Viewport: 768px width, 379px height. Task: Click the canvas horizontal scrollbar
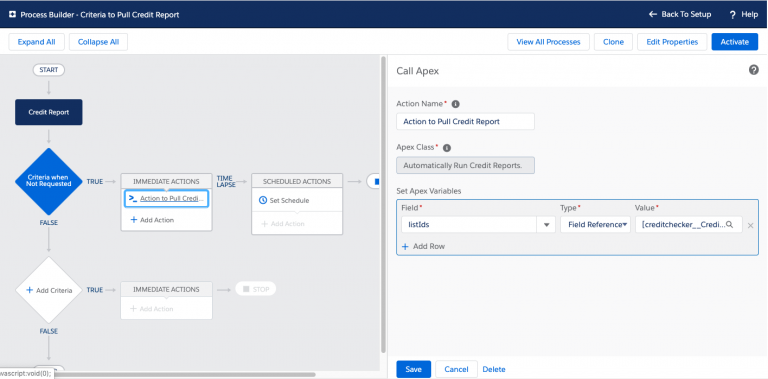[x=184, y=375]
